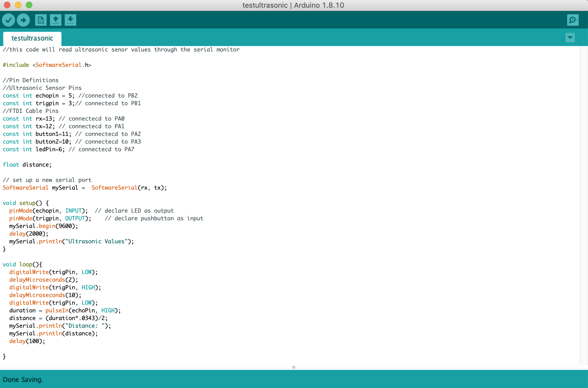Place cursor on the #include SoftwareSerial line
This screenshot has width=588, height=388.
point(47,65)
